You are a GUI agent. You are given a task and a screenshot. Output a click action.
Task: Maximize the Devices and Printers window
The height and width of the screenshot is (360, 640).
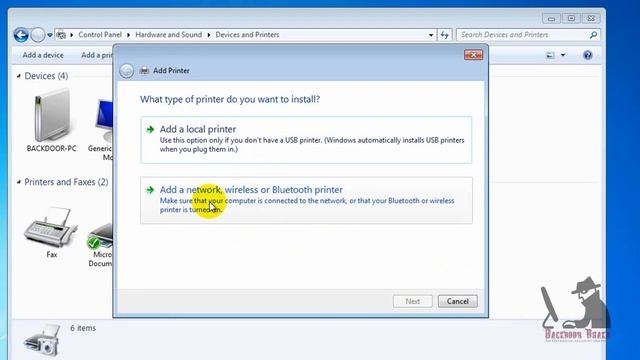click(571, 18)
